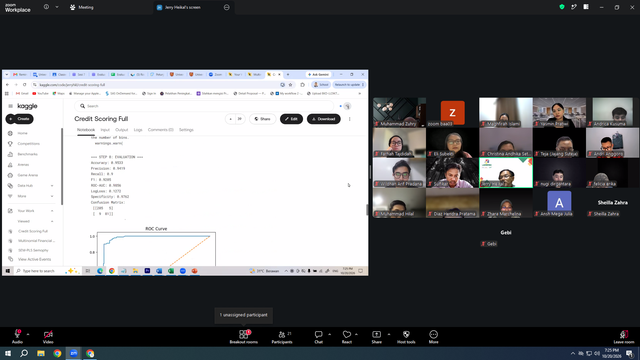Open the Settings tab in Kaggle
Viewport: 640px width, 360px height.
(186, 130)
